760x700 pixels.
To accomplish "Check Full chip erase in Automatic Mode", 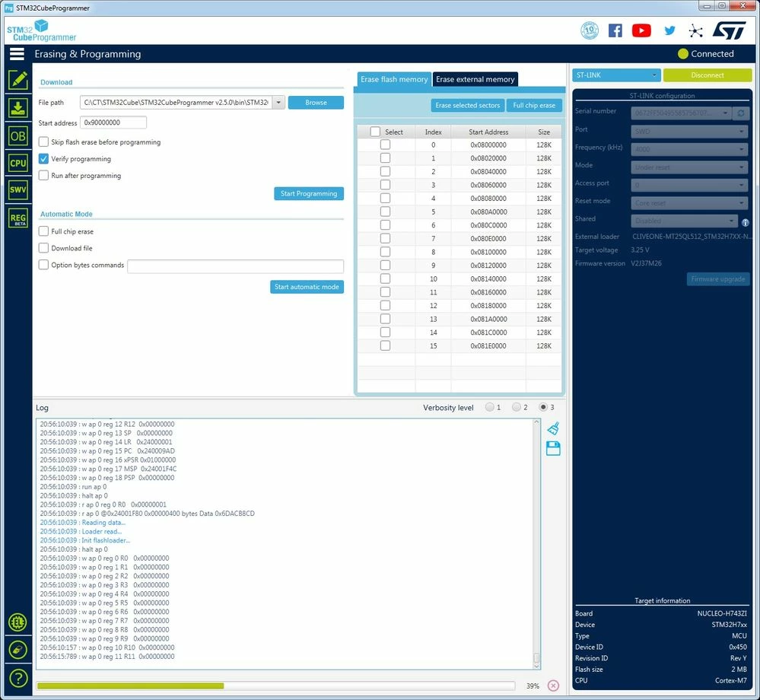I will coord(43,231).
